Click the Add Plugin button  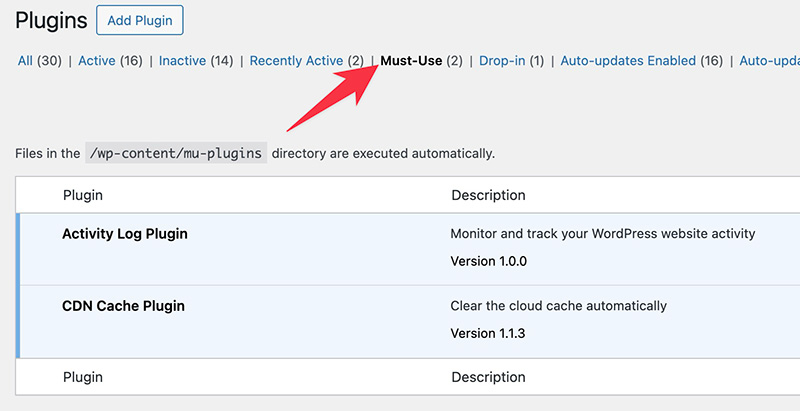pyautogui.click(x=140, y=20)
